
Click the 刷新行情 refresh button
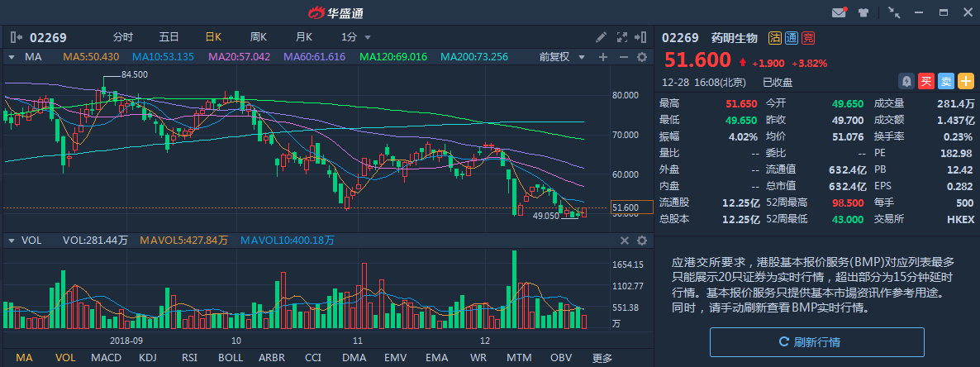point(816,341)
